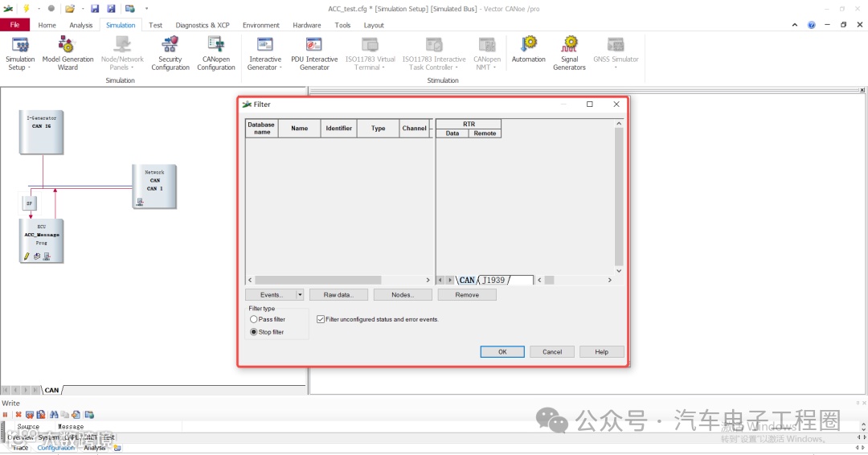The width and height of the screenshot is (868, 455).
Task: Click the open configuration folder icon
Action: (x=69, y=8)
